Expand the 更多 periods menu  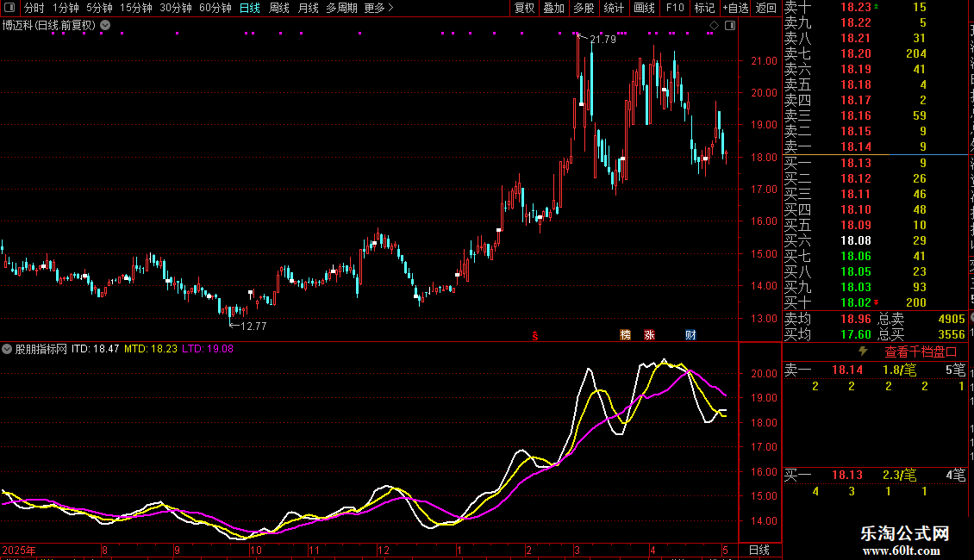378,8
